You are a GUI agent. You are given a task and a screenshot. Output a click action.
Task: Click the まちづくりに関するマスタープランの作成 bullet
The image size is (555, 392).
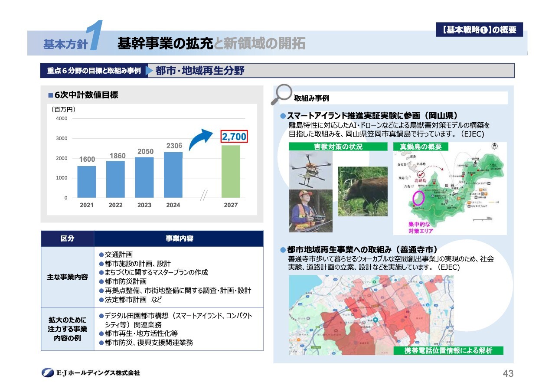tap(153, 272)
